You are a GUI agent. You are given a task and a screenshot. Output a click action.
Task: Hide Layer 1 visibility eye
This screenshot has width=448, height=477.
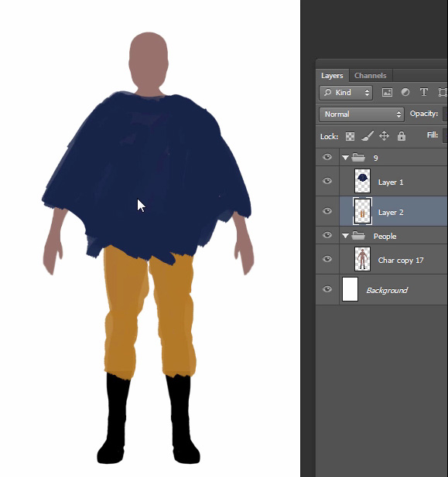327,181
